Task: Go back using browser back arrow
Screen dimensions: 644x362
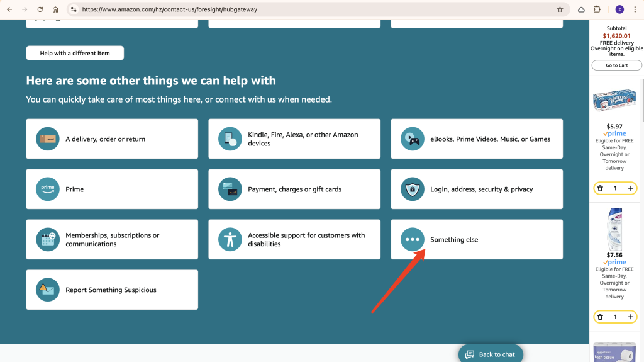Action: pos(9,9)
